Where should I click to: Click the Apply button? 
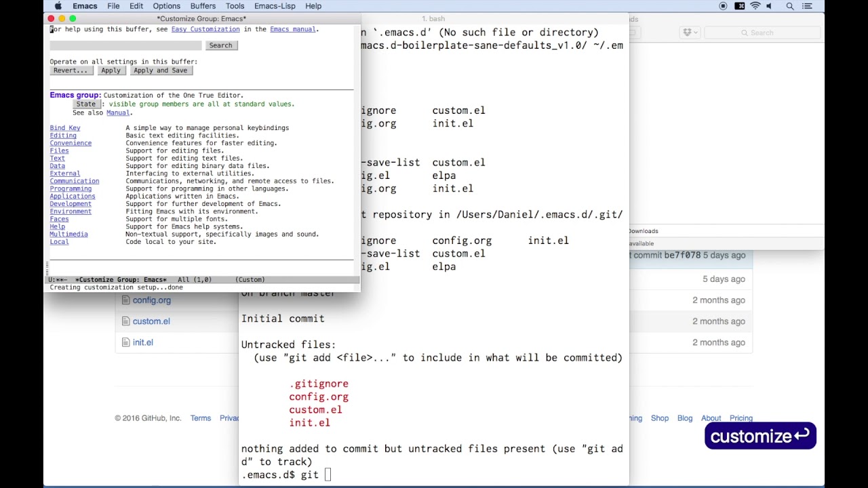click(111, 70)
